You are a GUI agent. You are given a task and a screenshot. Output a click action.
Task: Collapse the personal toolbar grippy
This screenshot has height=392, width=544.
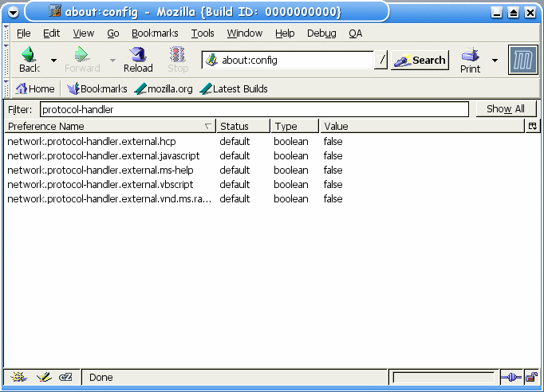6,89
